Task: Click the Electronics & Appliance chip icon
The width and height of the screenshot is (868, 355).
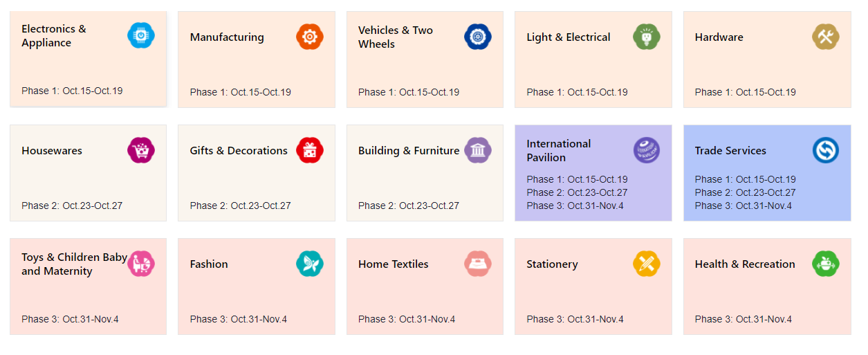Action: [x=141, y=35]
